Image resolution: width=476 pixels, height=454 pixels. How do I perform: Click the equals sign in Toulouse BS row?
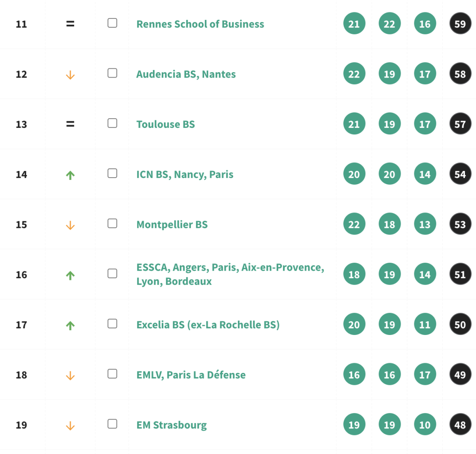click(x=70, y=124)
